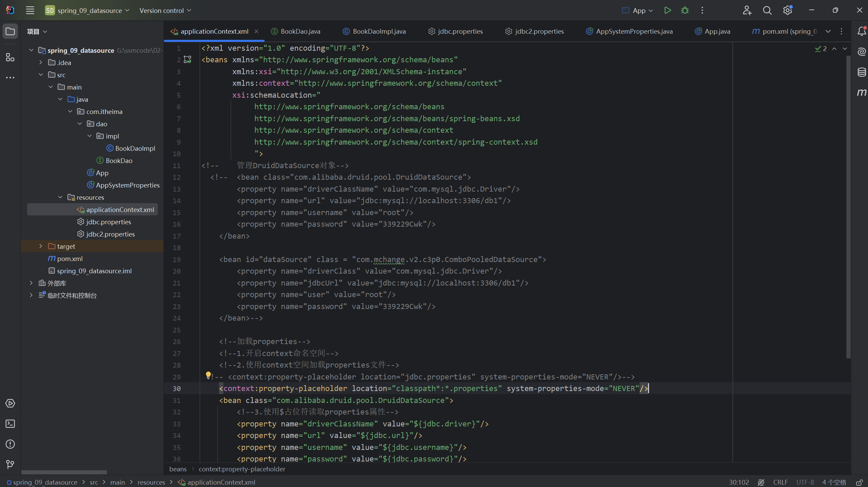Open more run actions menu
Screen dimensions: 868x487
tap(702, 10)
